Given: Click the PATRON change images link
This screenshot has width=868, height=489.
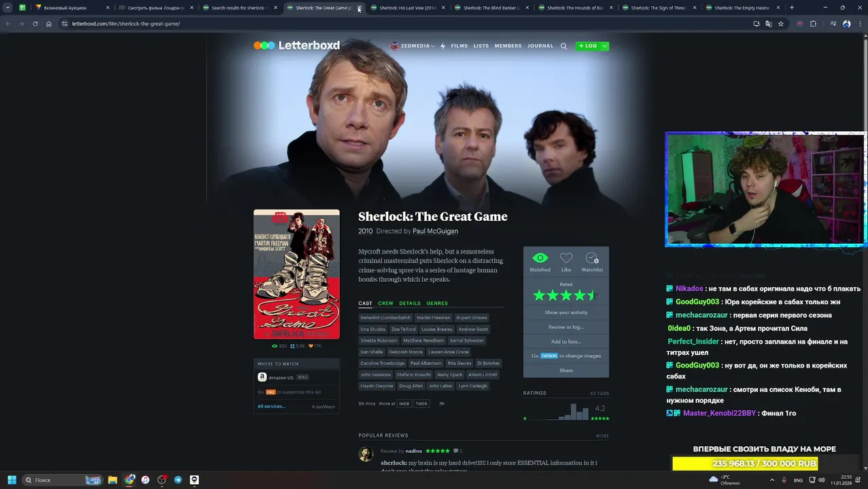Looking at the screenshot, I should (566, 356).
